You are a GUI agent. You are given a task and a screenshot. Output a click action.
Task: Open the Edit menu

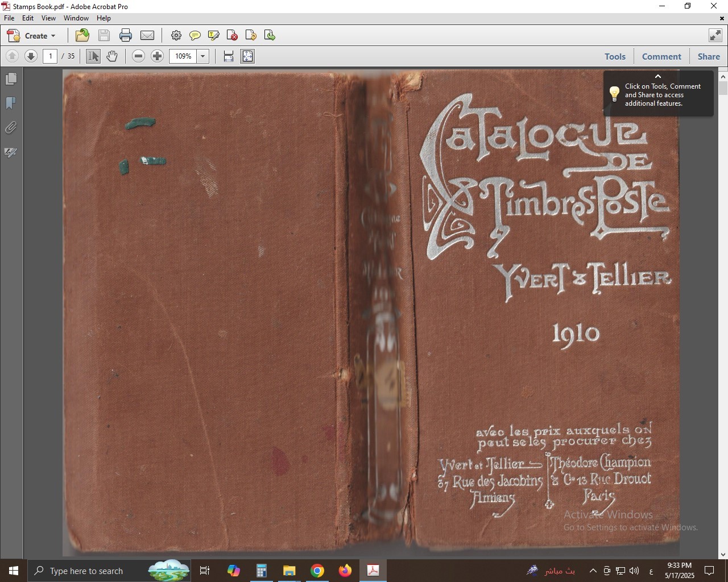pos(28,18)
